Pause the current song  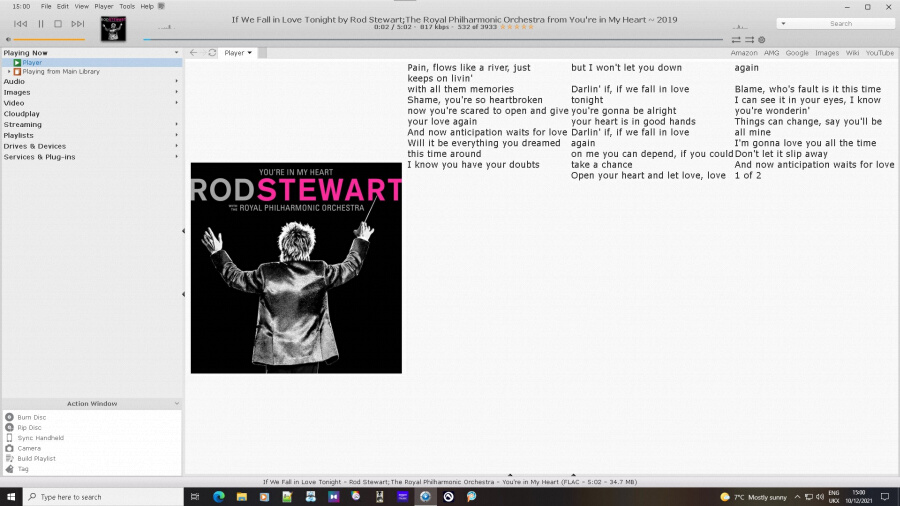click(x=41, y=24)
